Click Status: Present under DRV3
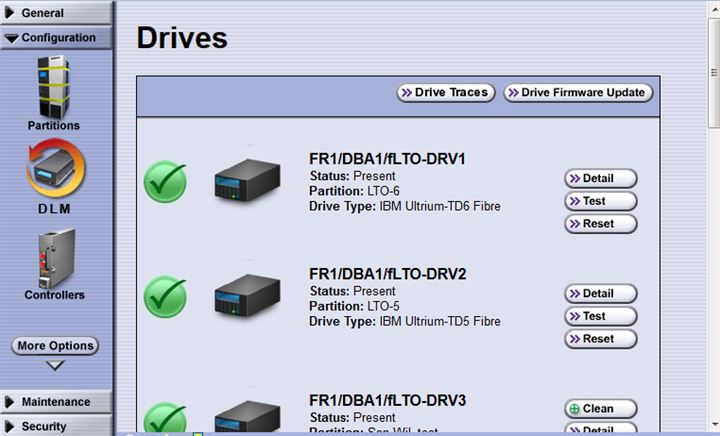Viewport: 720px width, 436px height. [x=352, y=417]
